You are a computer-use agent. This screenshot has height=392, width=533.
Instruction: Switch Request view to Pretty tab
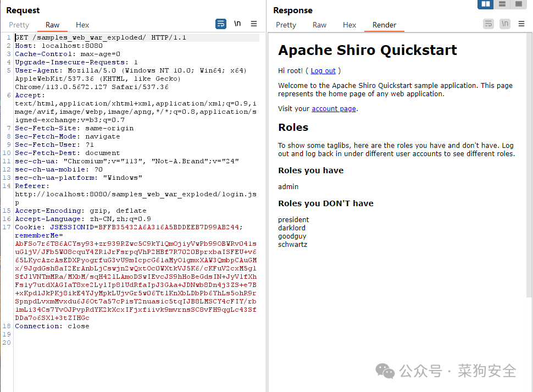19,25
